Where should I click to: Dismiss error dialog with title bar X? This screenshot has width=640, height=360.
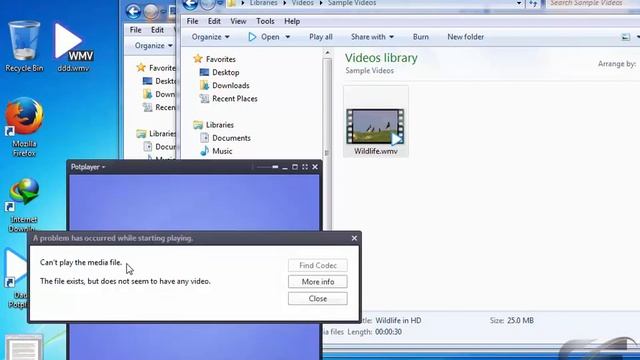click(354, 238)
